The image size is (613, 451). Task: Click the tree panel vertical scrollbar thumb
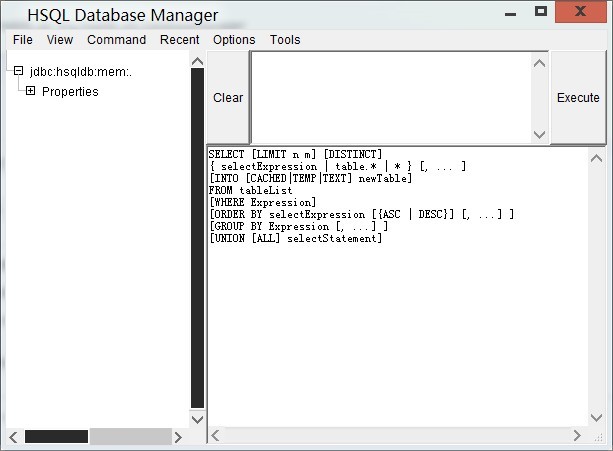point(197,238)
